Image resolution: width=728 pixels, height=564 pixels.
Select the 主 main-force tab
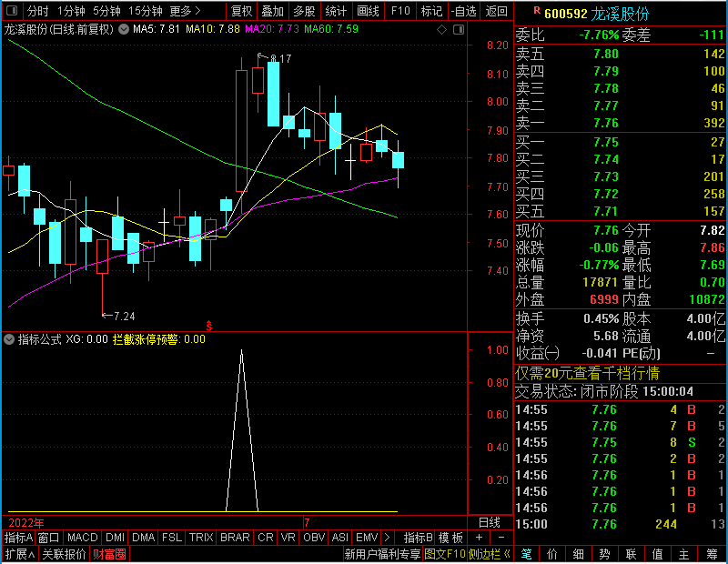pyautogui.click(x=684, y=554)
